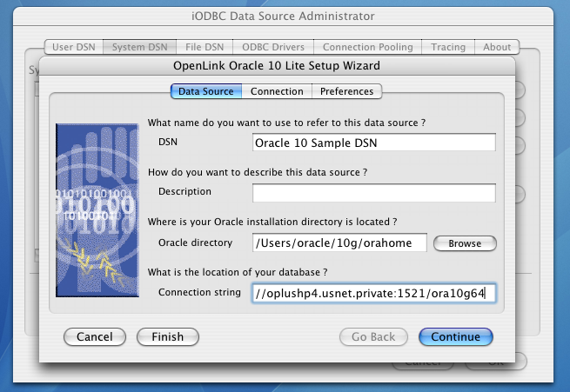Select the User DSN tab
The height and width of the screenshot is (392, 570).
tap(74, 47)
